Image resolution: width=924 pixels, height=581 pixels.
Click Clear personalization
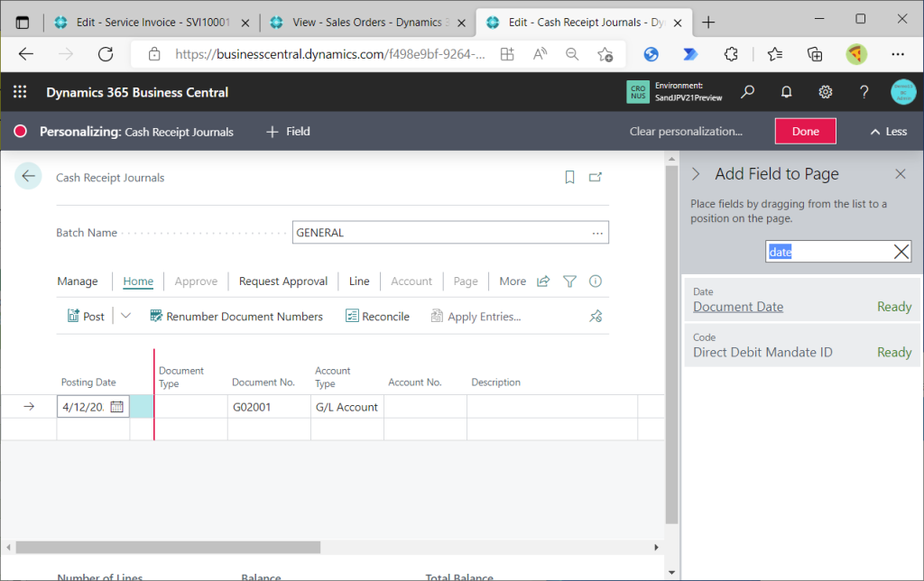point(686,132)
